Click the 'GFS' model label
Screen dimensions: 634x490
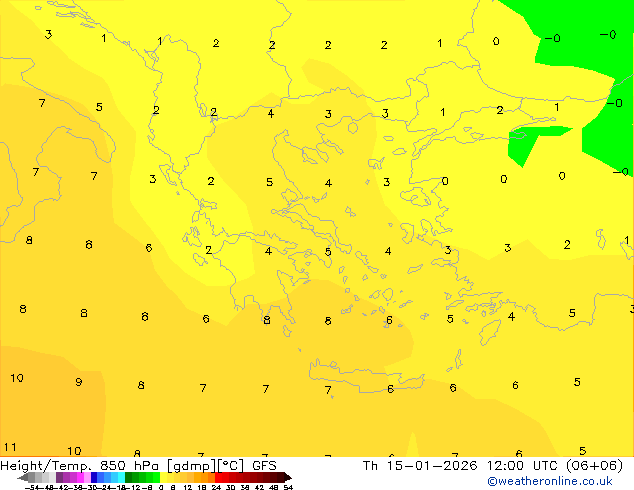point(264,466)
